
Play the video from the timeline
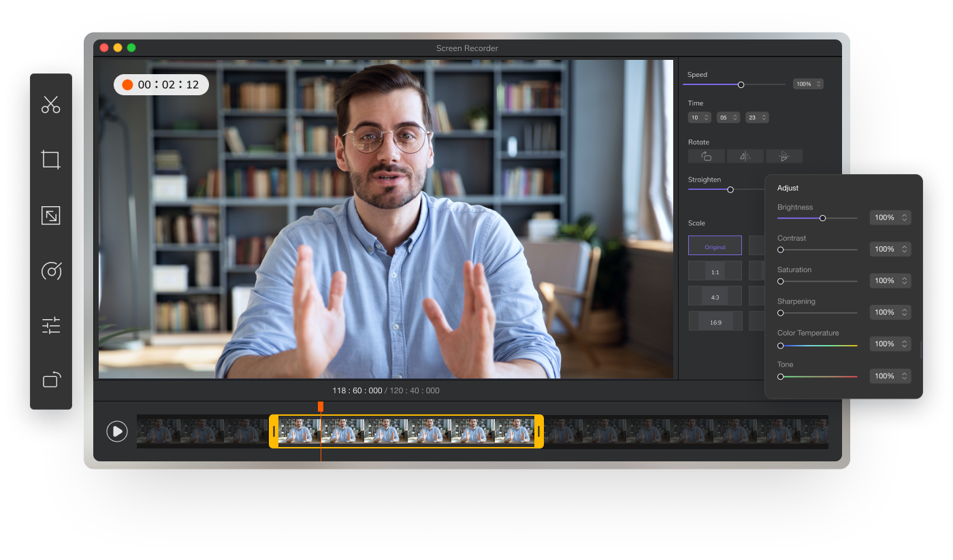117,431
